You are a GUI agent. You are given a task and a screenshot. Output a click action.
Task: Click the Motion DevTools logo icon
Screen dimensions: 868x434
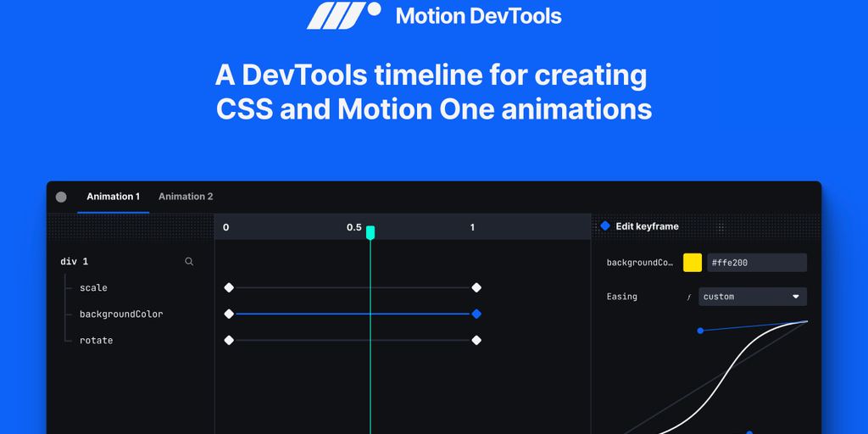[x=344, y=15]
